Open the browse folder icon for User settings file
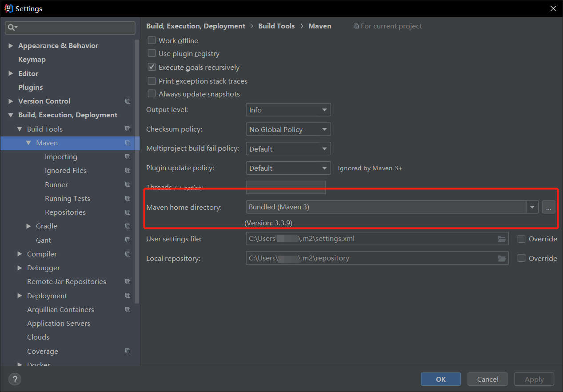563x392 pixels. tap(502, 239)
